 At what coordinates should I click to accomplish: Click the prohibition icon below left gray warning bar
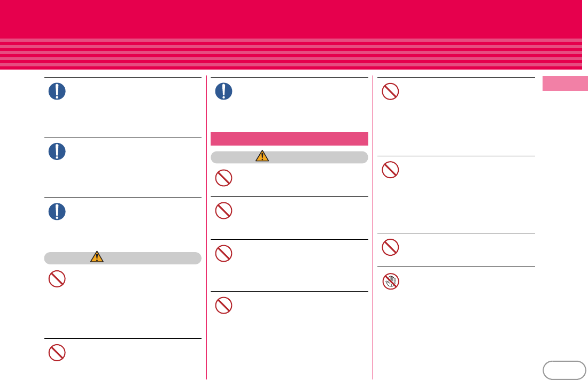click(x=57, y=279)
